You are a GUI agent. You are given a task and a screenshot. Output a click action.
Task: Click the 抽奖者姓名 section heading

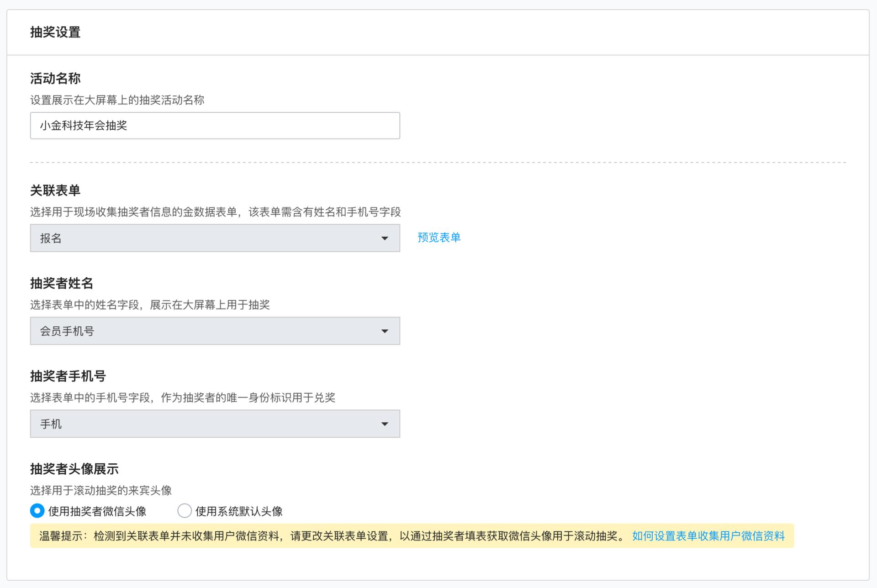click(x=62, y=283)
